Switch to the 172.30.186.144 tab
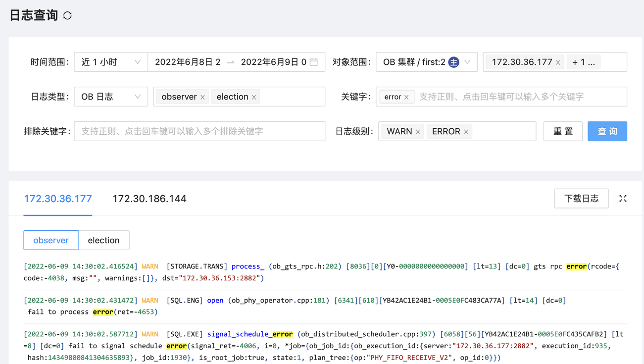 (149, 199)
